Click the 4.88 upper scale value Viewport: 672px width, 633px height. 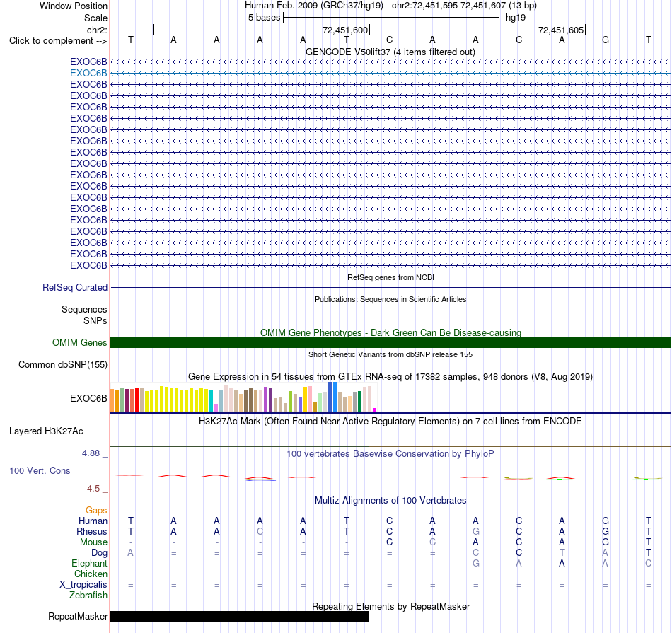[x=91, y=453]
